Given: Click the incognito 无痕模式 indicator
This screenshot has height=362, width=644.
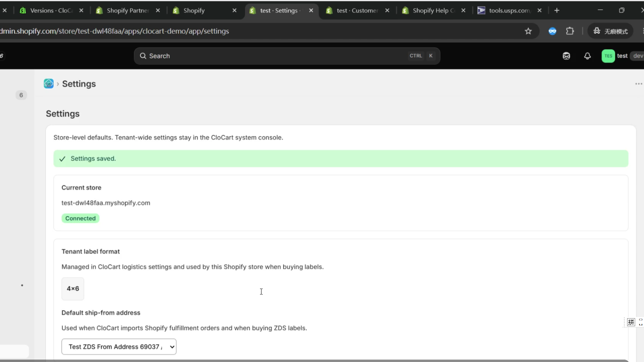Looking at the screenshot, I should tap(611, 31).
